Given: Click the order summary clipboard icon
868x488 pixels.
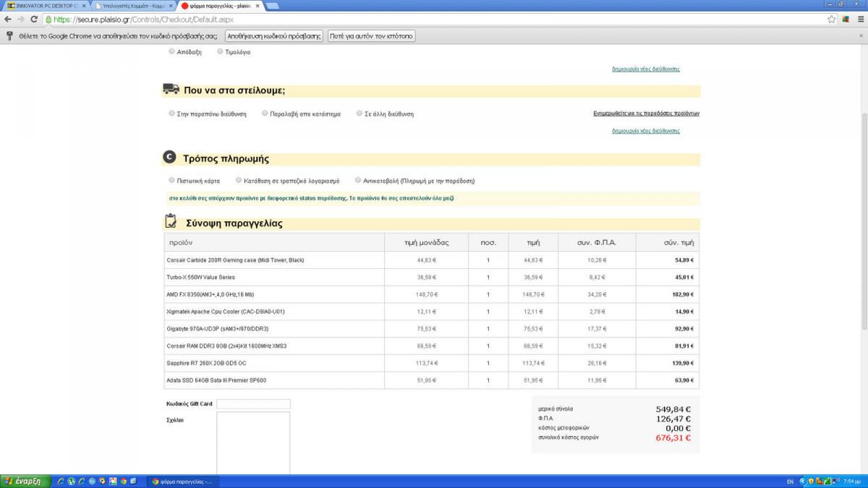Looking at the screenshot, I should tap(171, 221).
